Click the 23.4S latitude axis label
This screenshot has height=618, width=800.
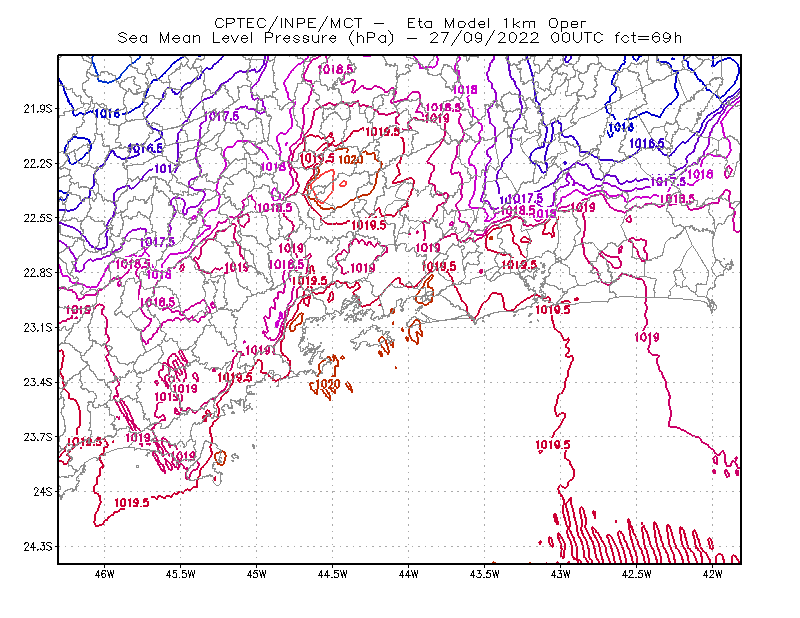38,382
